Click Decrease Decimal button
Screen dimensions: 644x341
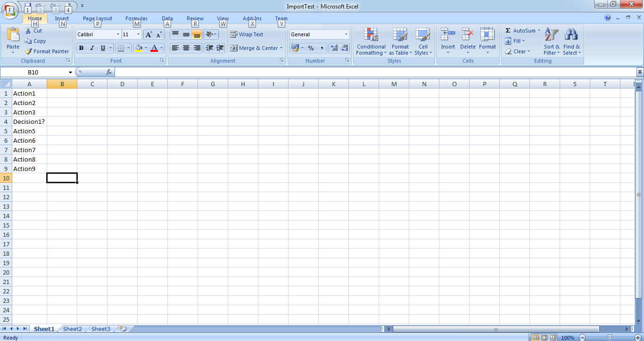click(x=345, y=48)
